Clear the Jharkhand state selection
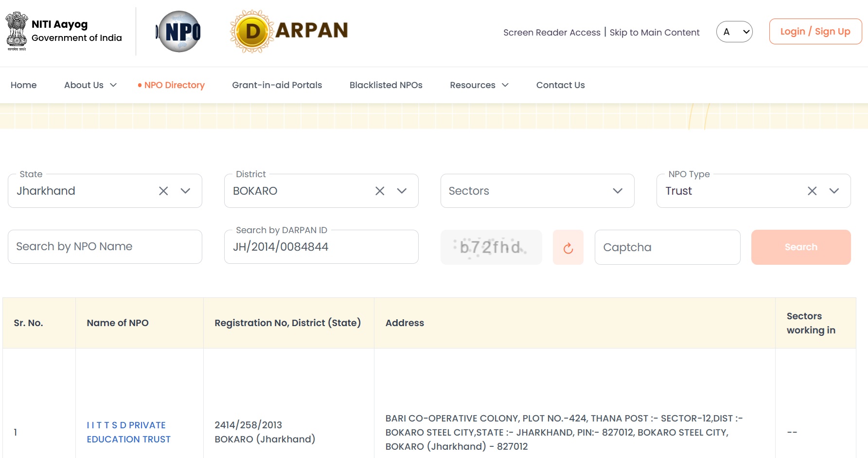 pyautogui.click(x=163, y=191)
